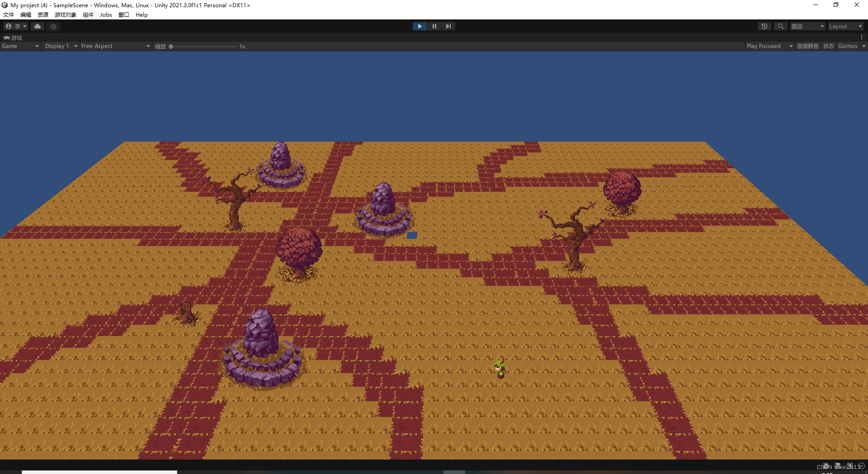Open the account dropdown in toolbar
The width and height of the screenshot is (868, 474).
(16, 26)
